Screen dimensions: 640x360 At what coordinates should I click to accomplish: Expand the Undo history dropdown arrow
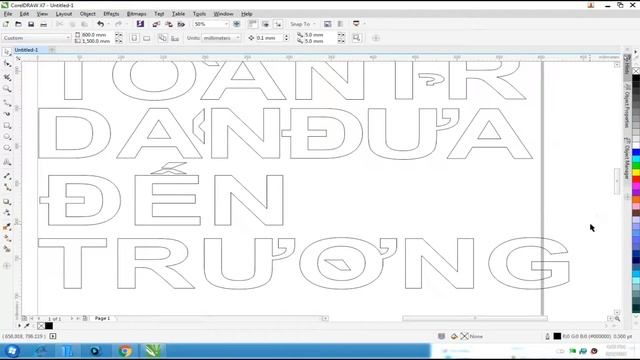click(x=108, y=24)
